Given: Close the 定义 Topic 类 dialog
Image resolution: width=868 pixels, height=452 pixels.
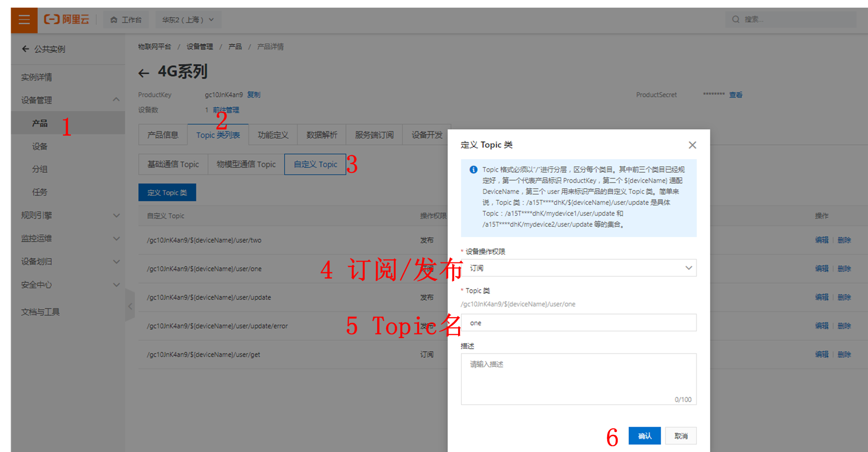Looking at the screenshot, I should (x=692, y=145).
